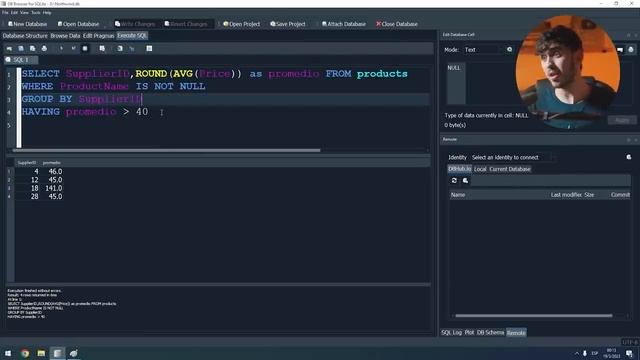Execute current line icon
The image size is (640, 360).
[73, 49]
